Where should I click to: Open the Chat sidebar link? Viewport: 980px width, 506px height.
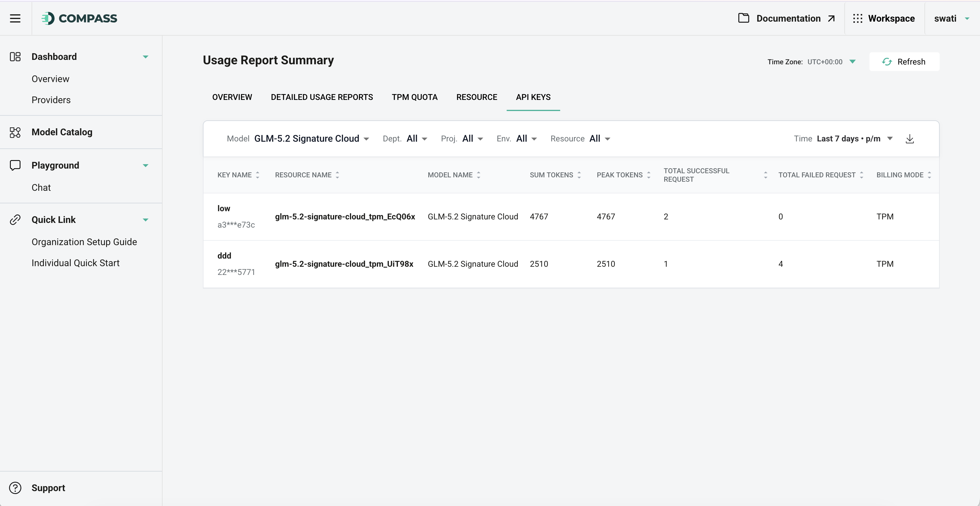pyautogui.click(x=41, y=188)
